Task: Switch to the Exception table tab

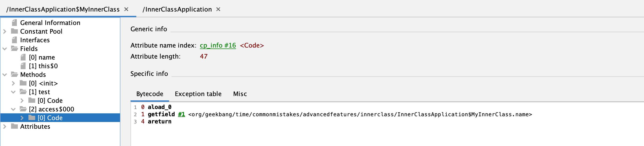Action: [198, 94]
